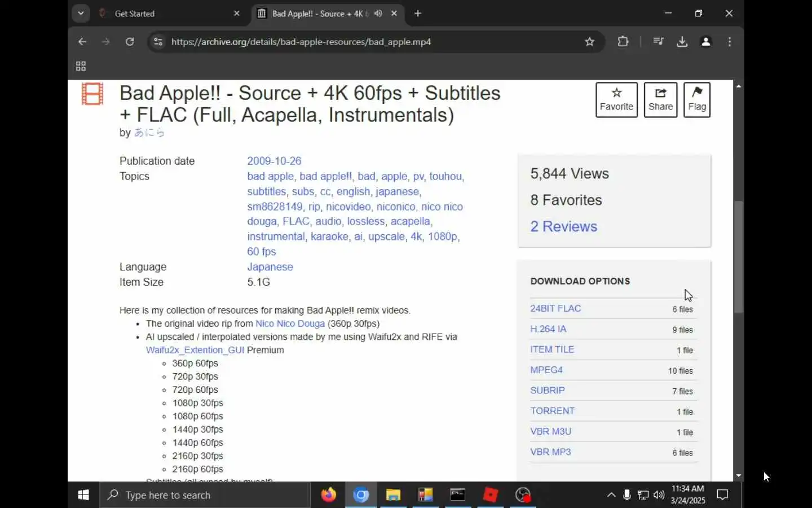Viewport: 812px width, 508px height.
Task: Show hidden system tray icons
Action: tap(611, 495)
